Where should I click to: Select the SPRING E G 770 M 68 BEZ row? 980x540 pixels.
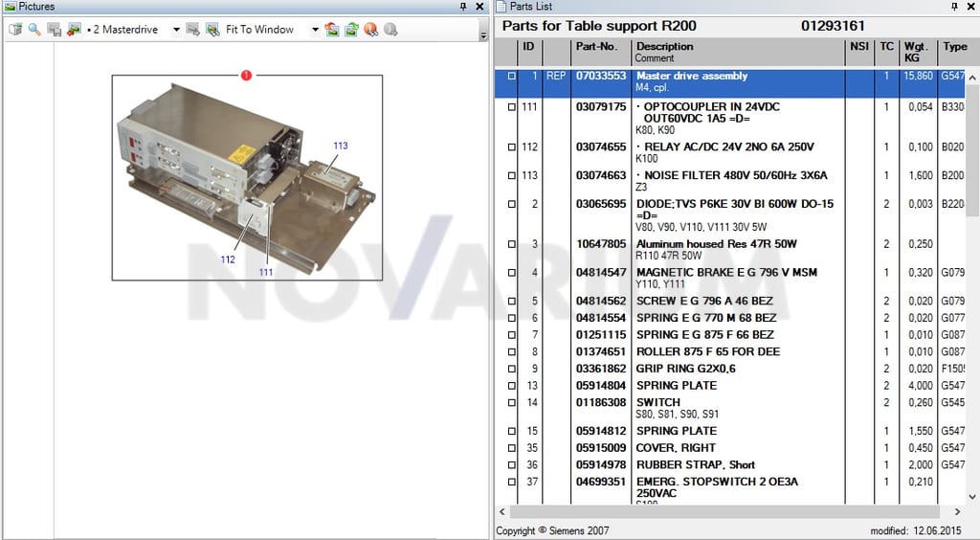click(730, 318)
